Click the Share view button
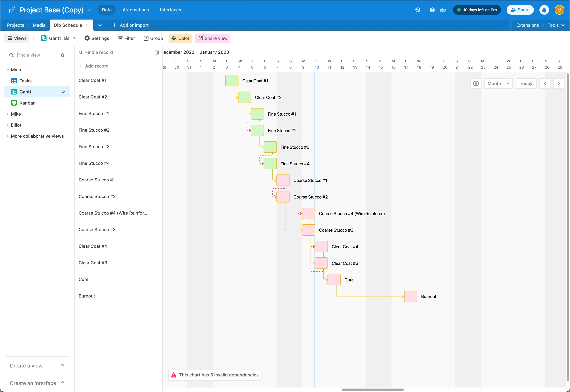The width and height of the screenshot is (570, 392). 213,38
